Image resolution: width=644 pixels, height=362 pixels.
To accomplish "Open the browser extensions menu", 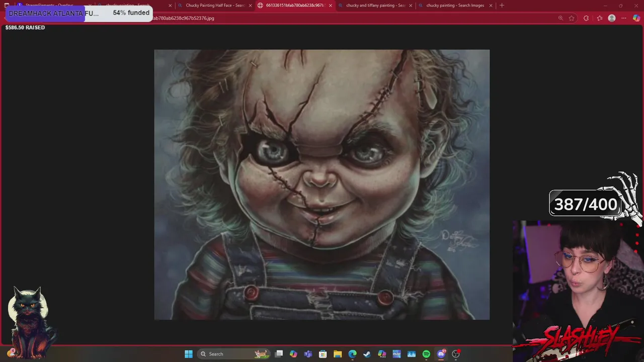I will point(586,18).
